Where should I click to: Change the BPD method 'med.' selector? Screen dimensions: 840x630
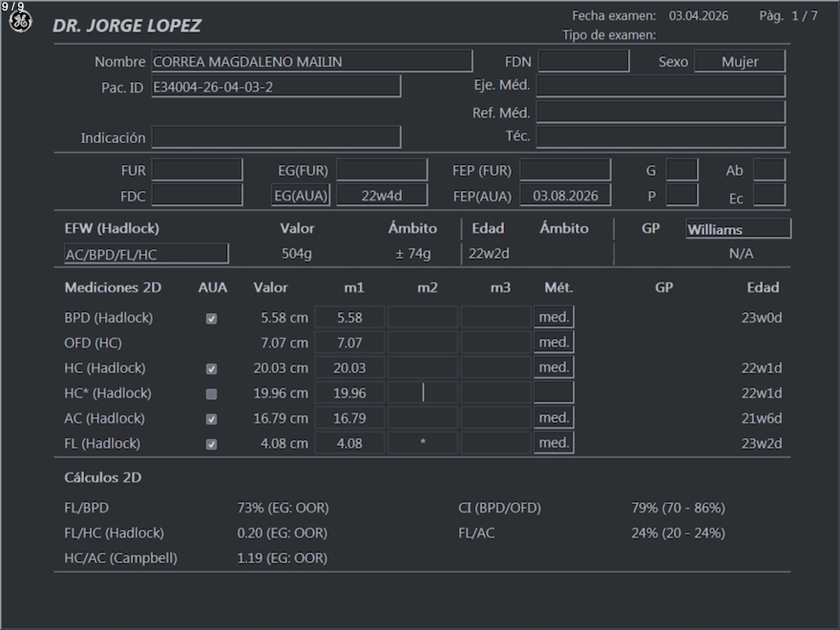pyautogui.click(x=554, y=317)
